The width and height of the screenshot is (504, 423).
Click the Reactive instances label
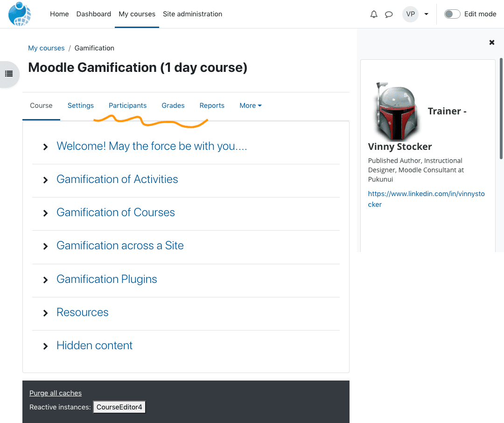tap(60, 407)
